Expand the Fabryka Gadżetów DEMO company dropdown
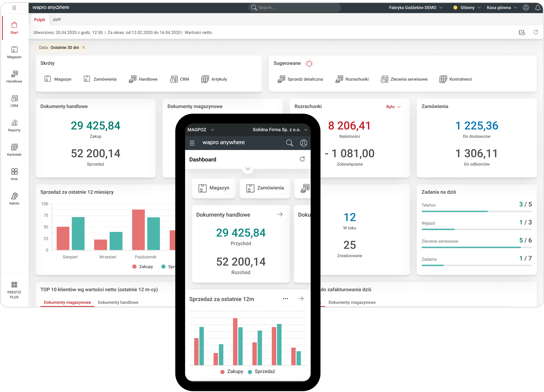The height and width of the screenshot is (392, 544). [415, 8]
